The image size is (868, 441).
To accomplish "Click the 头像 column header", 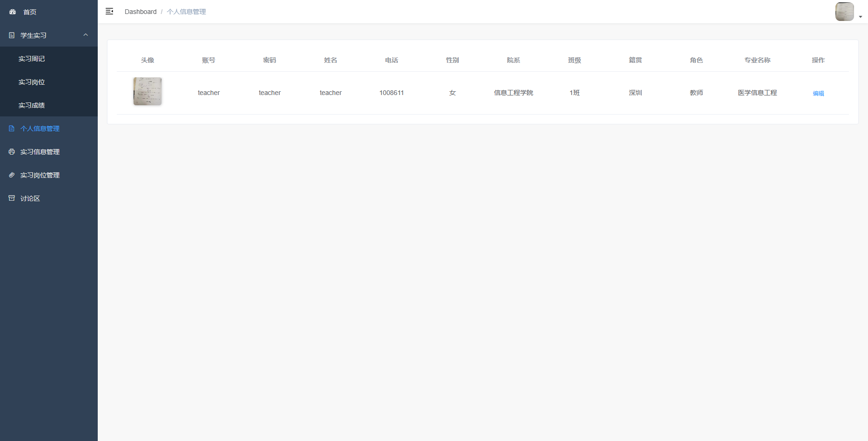I will tap(148, 60).
